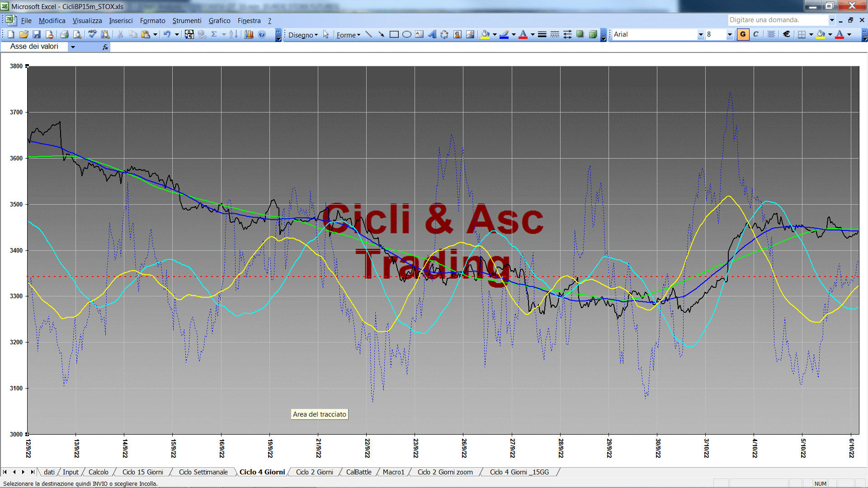Select the Oval drawing tool
Viewport: 868px width, 488px height.
(x=406, y=34)
